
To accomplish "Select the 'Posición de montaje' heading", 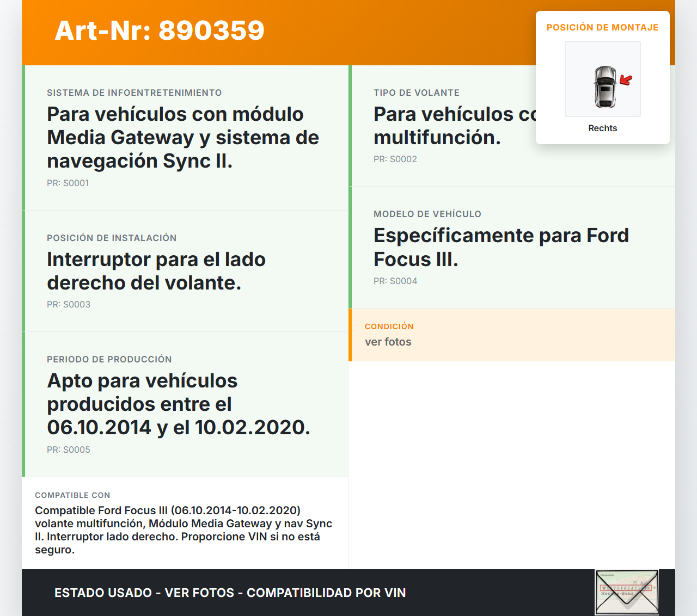I will [602, 28].
